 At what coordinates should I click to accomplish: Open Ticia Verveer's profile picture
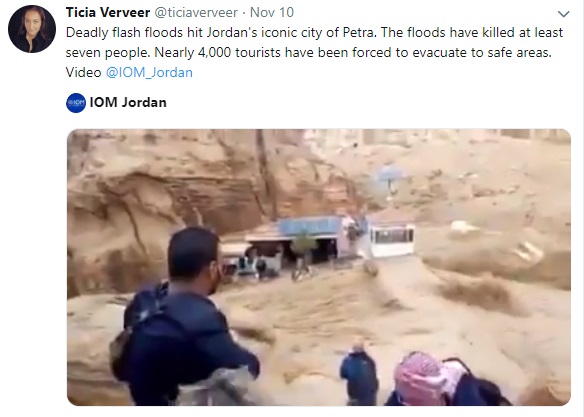point(32,29)
